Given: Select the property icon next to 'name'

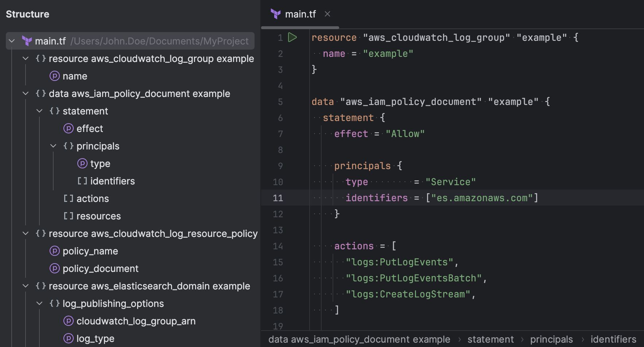Looking at the screenshot, I should coord(55,76).
